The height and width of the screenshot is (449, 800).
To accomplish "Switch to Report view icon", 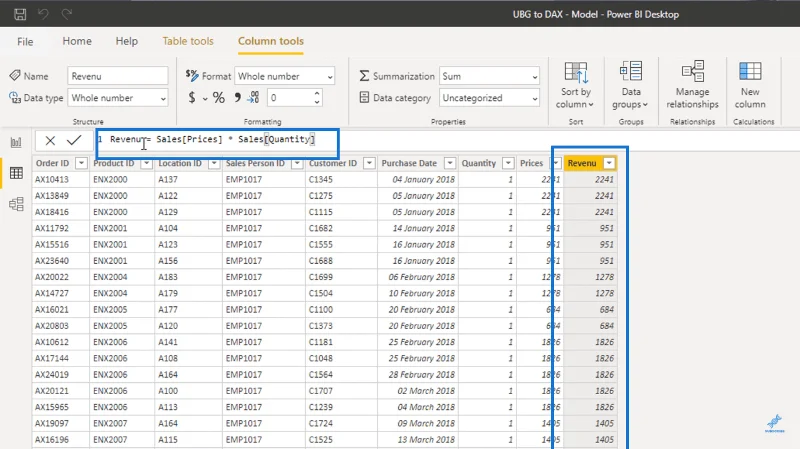I will [x=16, y=143].
